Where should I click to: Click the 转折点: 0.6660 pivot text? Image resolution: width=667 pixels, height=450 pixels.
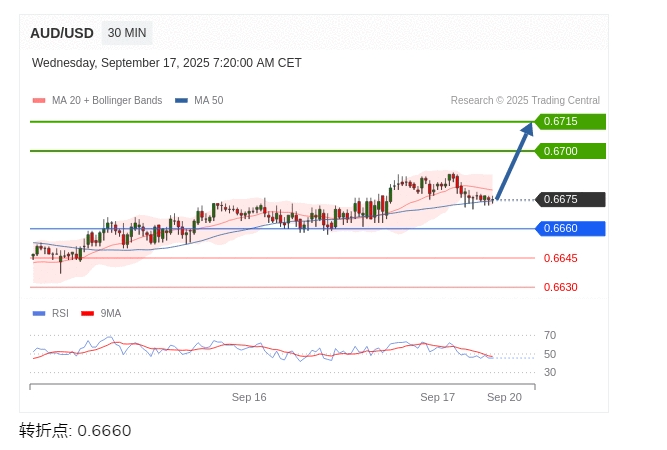point(75,430)
